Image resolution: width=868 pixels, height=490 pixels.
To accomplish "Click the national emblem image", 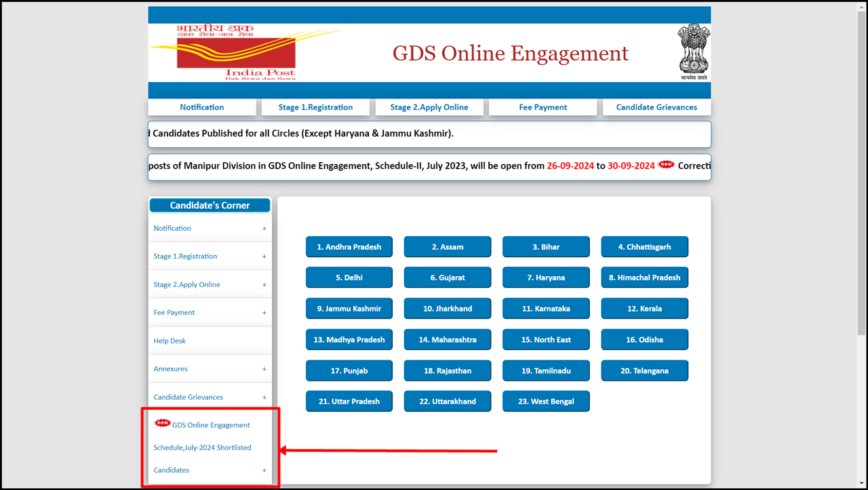I will coord(694,52).
